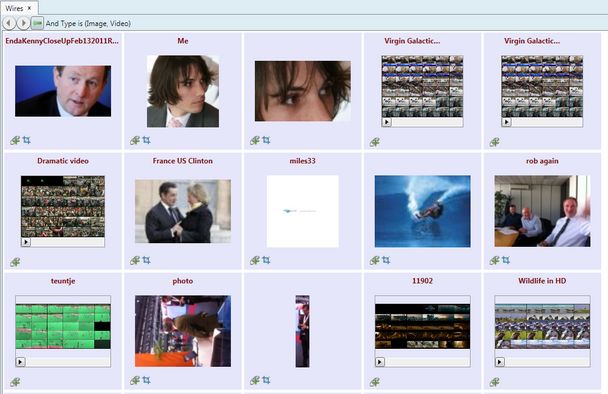Play the Dramatic video clip

(x=26, y=242)
